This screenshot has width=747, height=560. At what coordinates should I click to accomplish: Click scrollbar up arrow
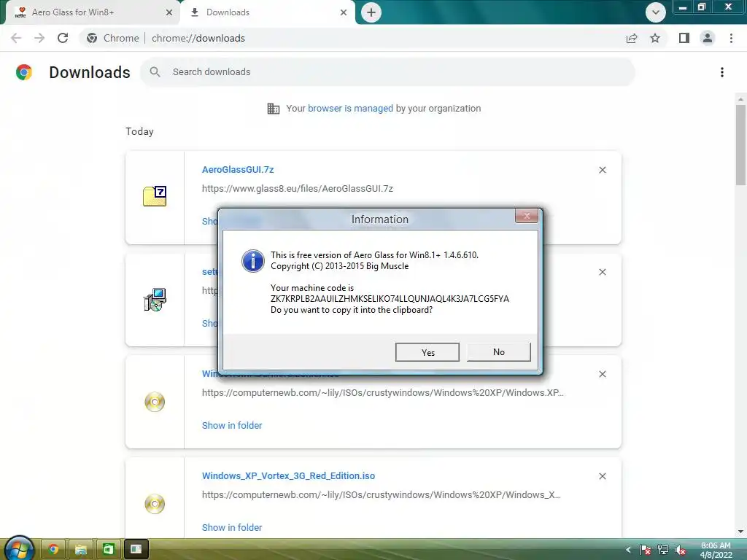(740, 99)
